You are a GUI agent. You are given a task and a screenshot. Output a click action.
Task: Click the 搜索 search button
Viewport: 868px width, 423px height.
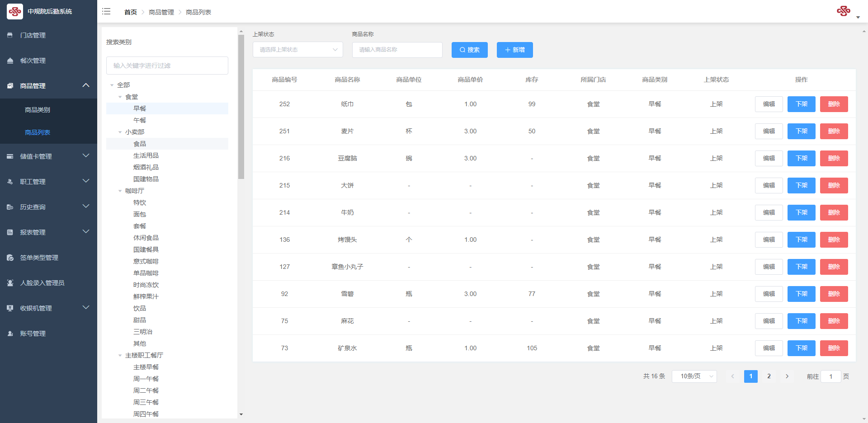tap(470, 50)
